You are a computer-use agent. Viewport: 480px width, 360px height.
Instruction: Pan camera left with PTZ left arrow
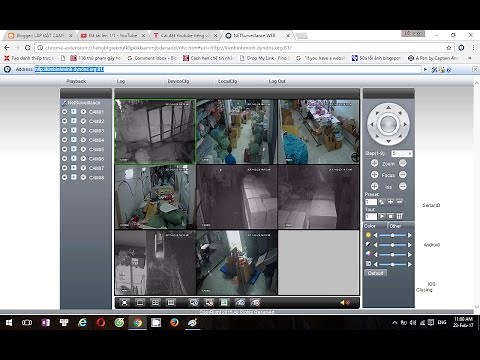tap(372, 124)
